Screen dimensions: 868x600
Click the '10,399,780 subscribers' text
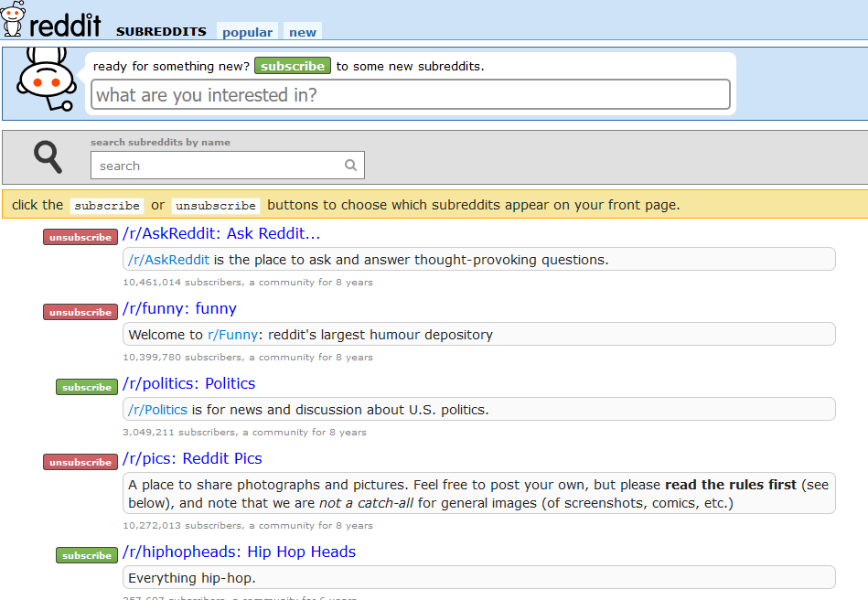coord(183,358)
